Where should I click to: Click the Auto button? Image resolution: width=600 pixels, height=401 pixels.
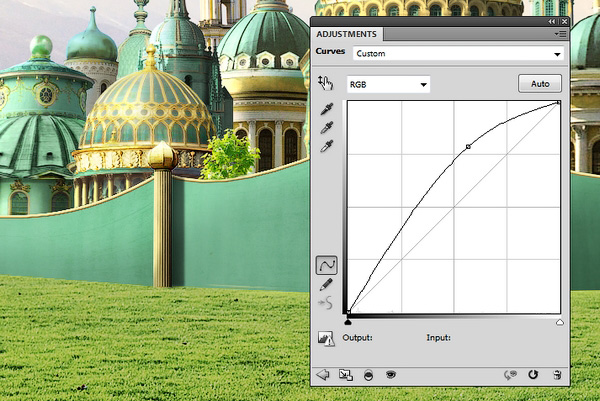point(540,83)
